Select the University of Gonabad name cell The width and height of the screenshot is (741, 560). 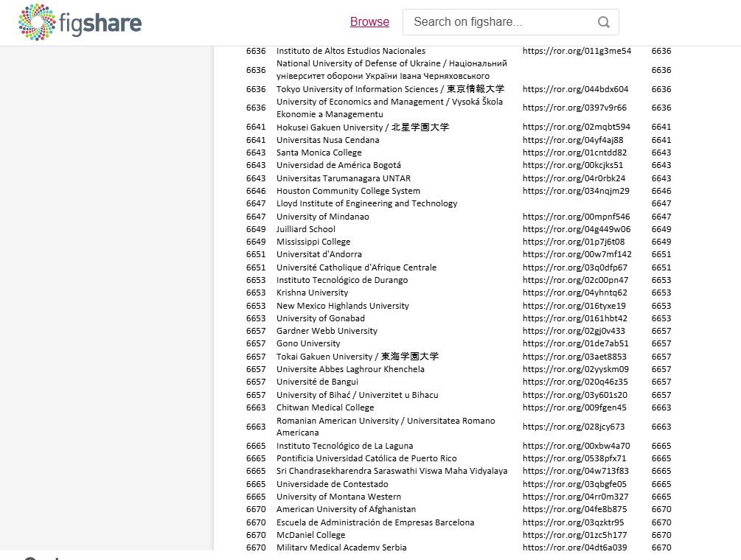321,319
